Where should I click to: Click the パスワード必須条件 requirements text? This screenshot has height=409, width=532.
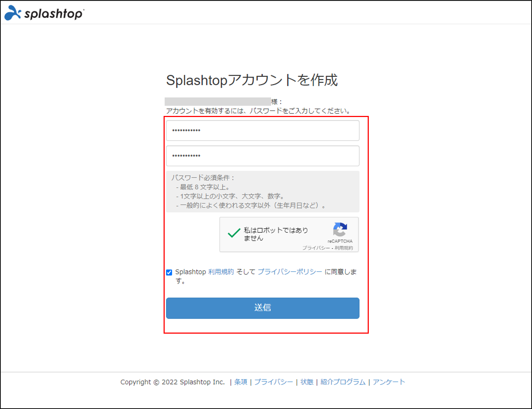[x=203, y=178]
